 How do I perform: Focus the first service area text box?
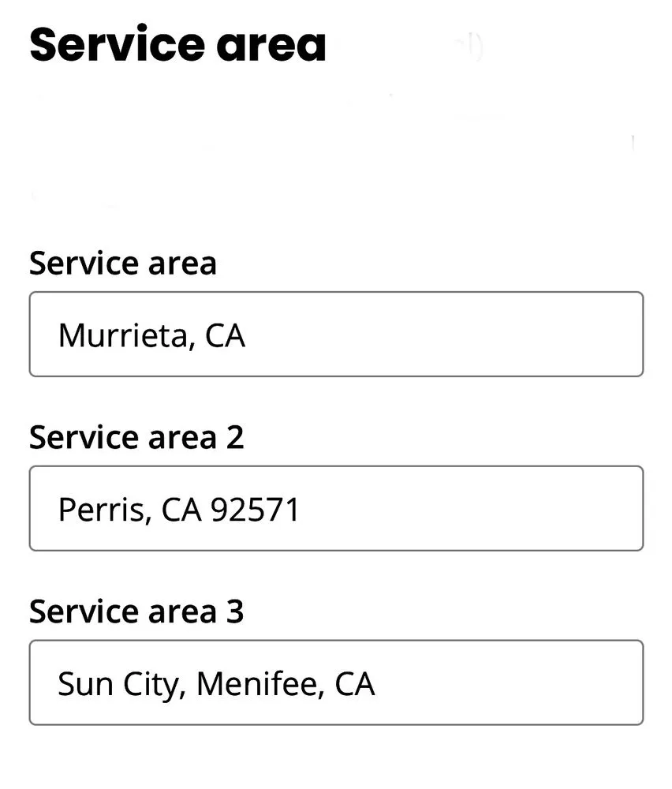(336, 335)
